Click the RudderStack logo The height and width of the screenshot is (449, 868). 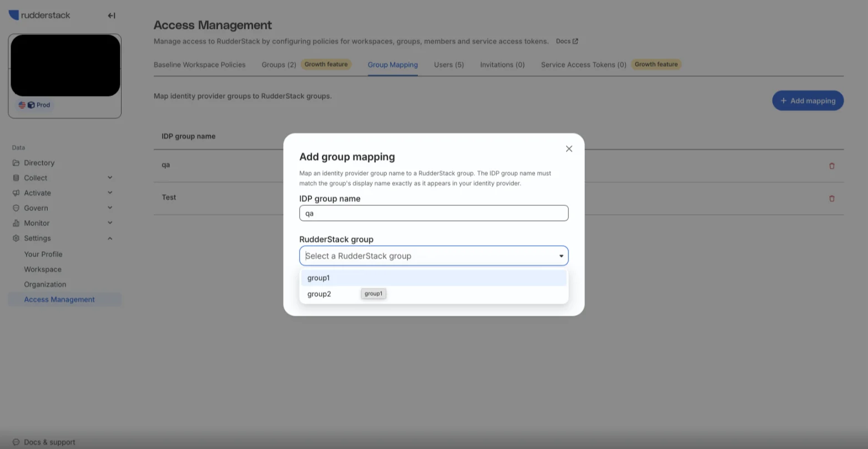pos(39,15)
